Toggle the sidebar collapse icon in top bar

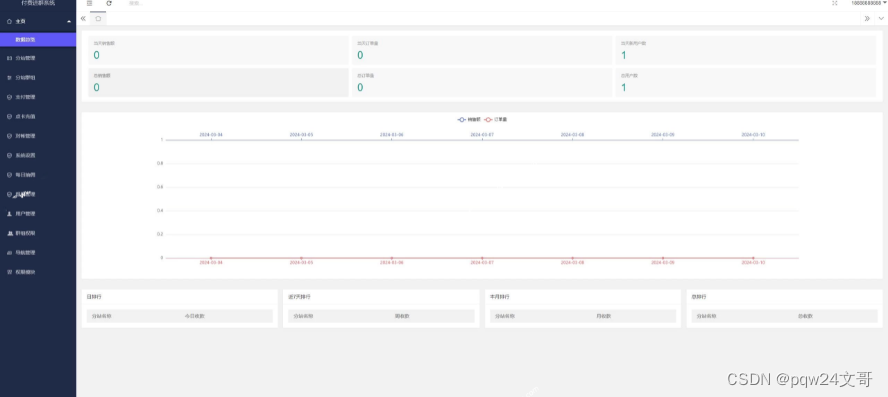click(89, 3)
